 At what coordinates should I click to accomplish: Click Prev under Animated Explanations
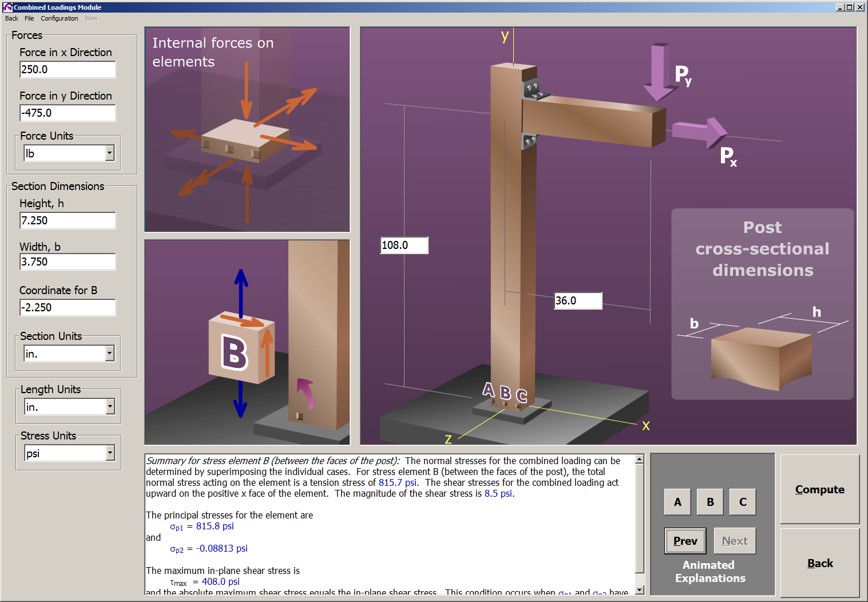coord(685,541)
